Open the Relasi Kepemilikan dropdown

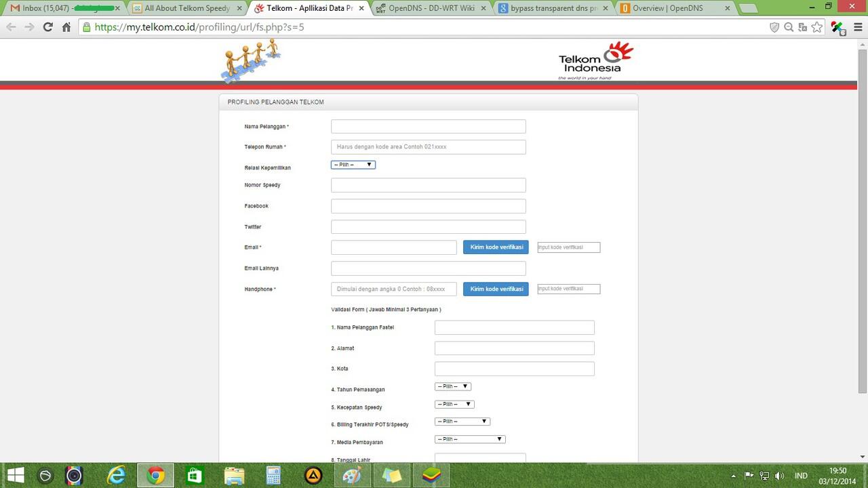[x=353, y=164]
